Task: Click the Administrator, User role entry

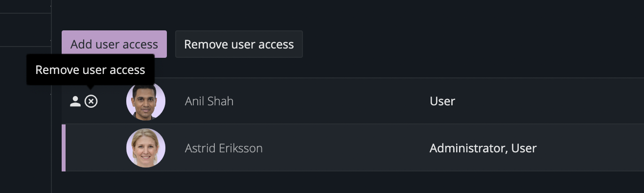Action: point(483,148)
